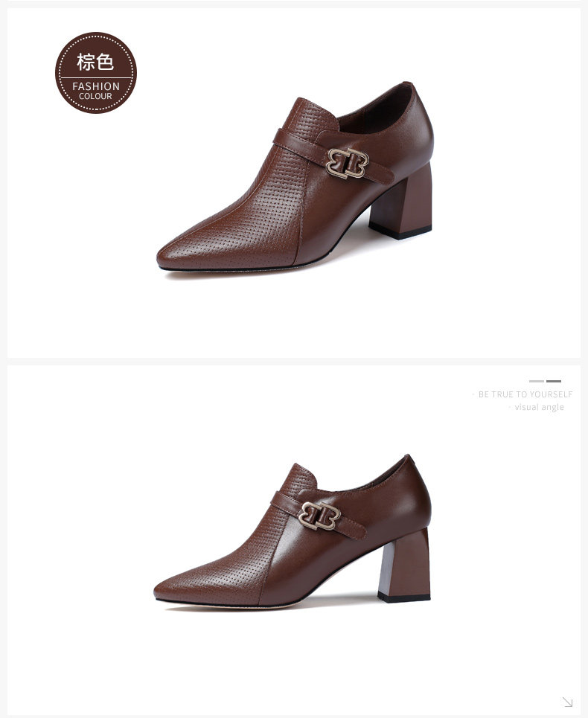Click the gold buckle on the top shoe

(x=348, y=163)
